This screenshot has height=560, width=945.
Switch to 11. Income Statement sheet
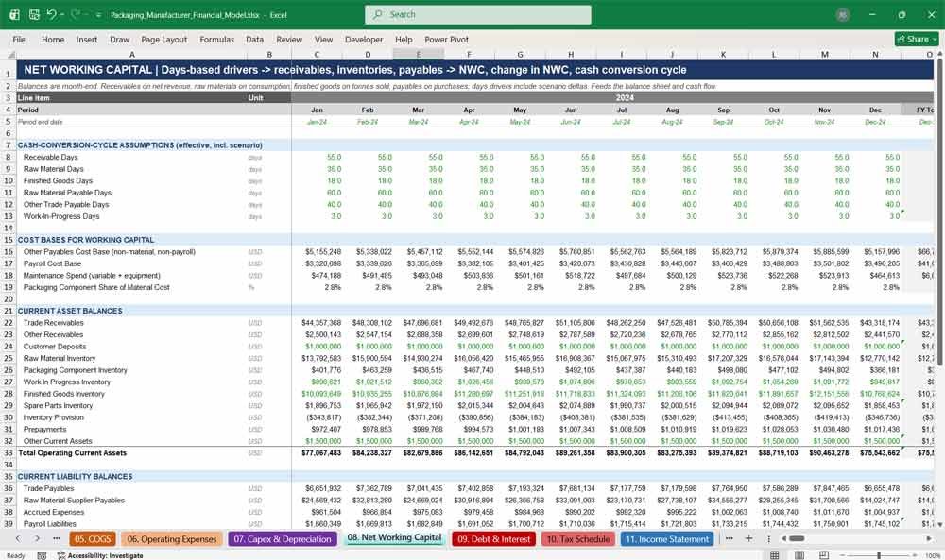tap(667, 539)
